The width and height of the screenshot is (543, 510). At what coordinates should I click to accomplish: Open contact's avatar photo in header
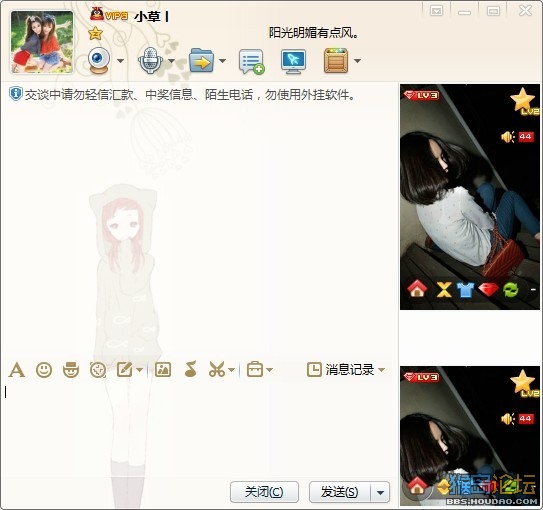42,42
